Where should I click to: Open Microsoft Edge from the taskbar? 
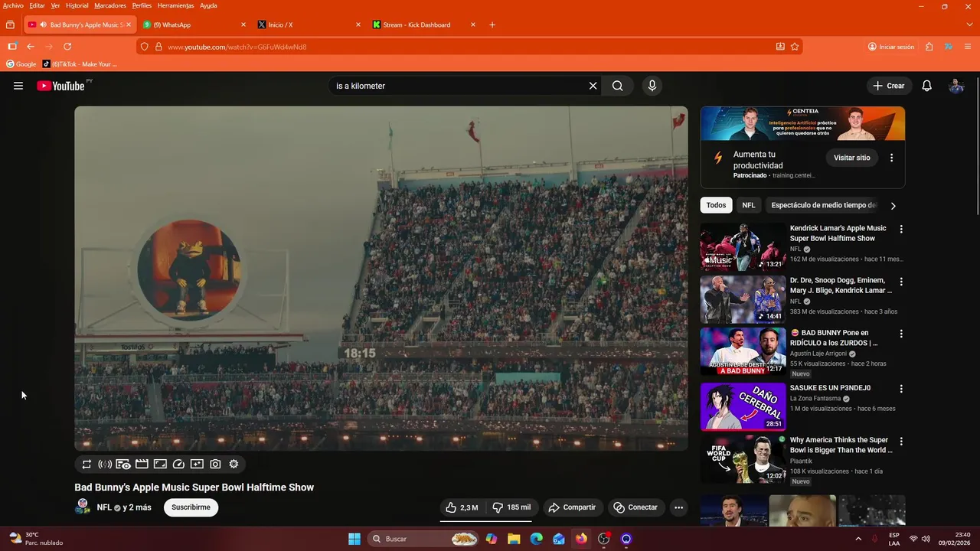(x=537, y=539)
